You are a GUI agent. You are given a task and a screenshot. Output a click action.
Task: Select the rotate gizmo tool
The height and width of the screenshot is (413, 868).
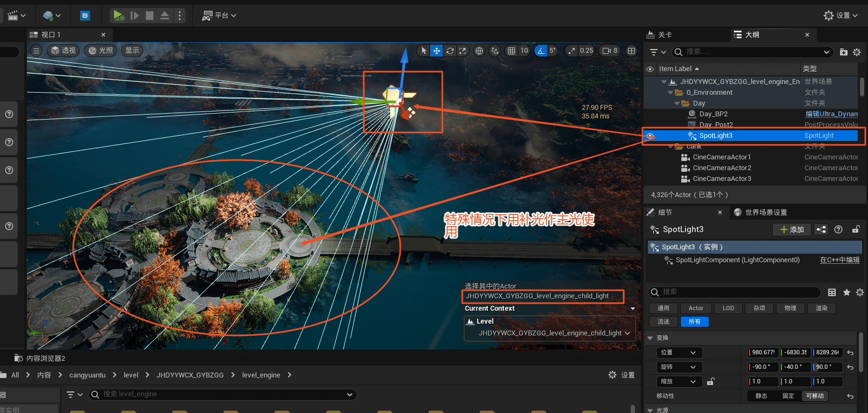click(450, 51)
